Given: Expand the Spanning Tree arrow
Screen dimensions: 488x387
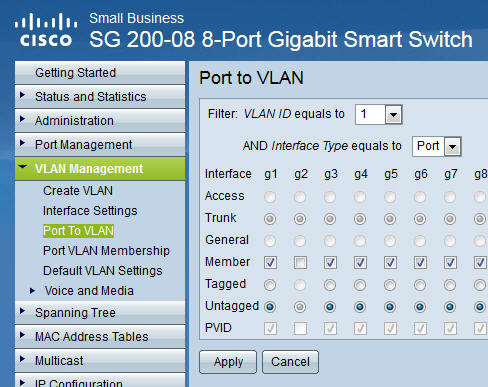Looking at the screenshot, I should (x=22, y=311).
